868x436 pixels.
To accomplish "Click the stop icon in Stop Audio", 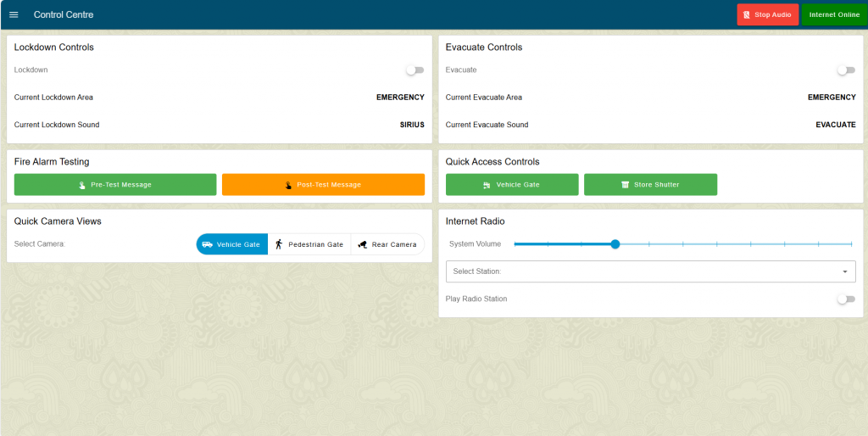I will tap(747, 15).
